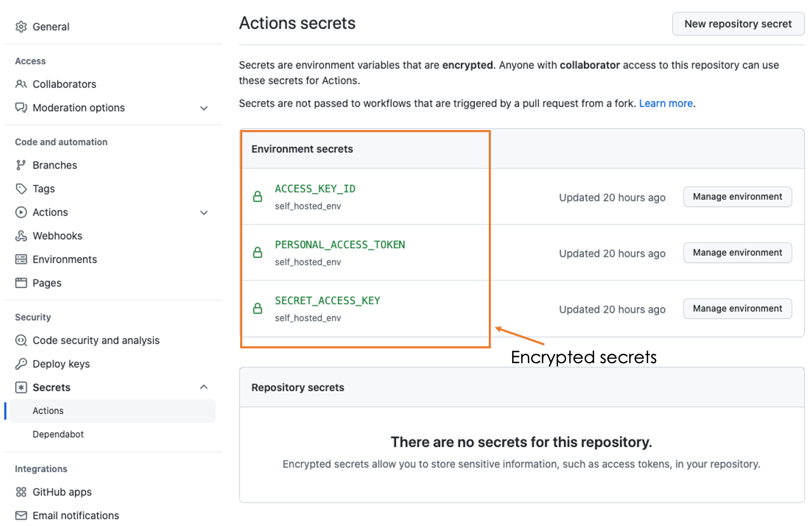
Task: Expand the Moderation options chevron
Action: 204,108
